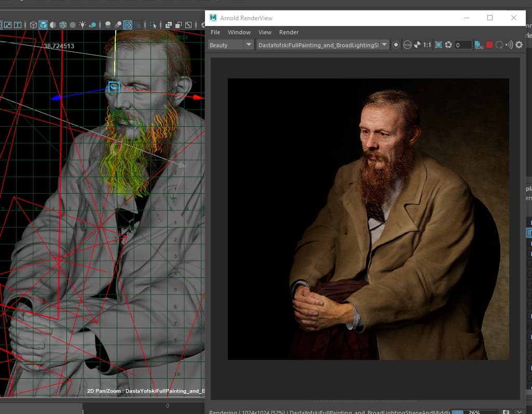Viewport: 532px width, 414px height.
Task: Open the Beauty AOV dropdown
Action: [x=231, y=45]
